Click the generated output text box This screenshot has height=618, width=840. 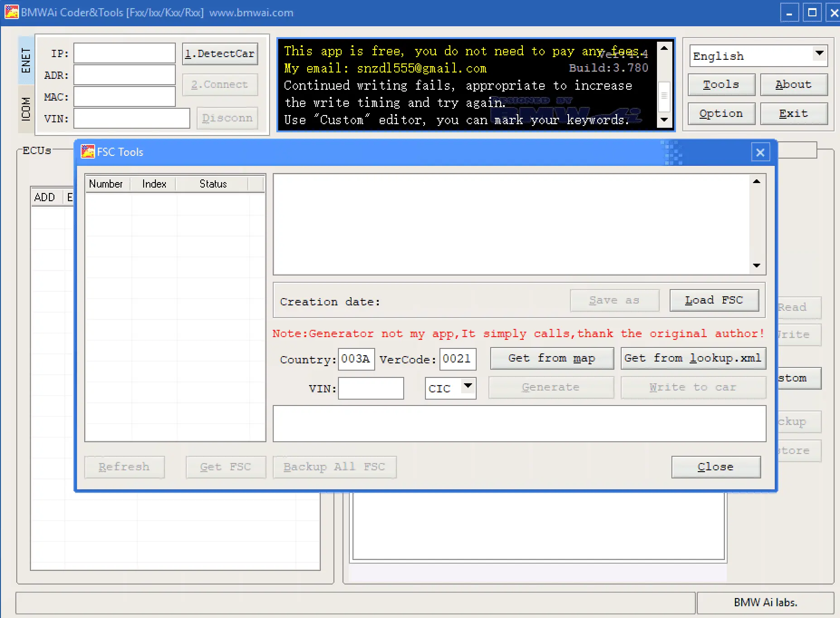pyautogui.click(x=519, y=424)
